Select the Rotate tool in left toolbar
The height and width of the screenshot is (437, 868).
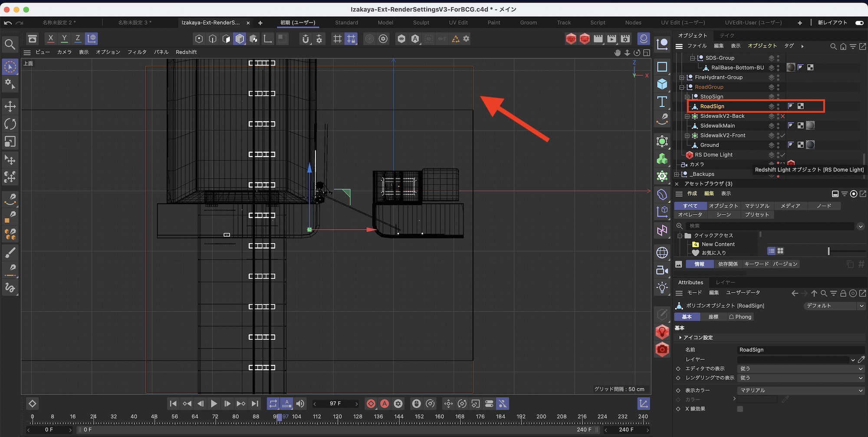[10, 124]
